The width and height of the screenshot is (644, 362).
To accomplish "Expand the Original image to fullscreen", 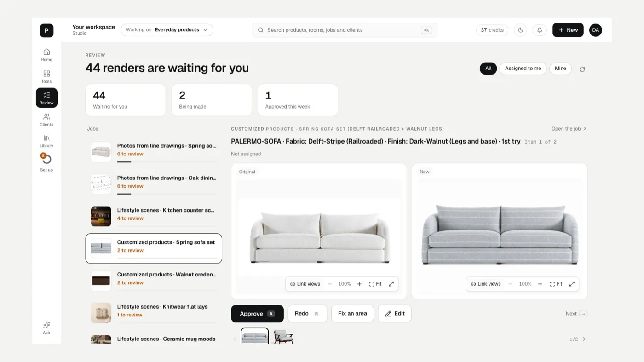I will point(391,284).
